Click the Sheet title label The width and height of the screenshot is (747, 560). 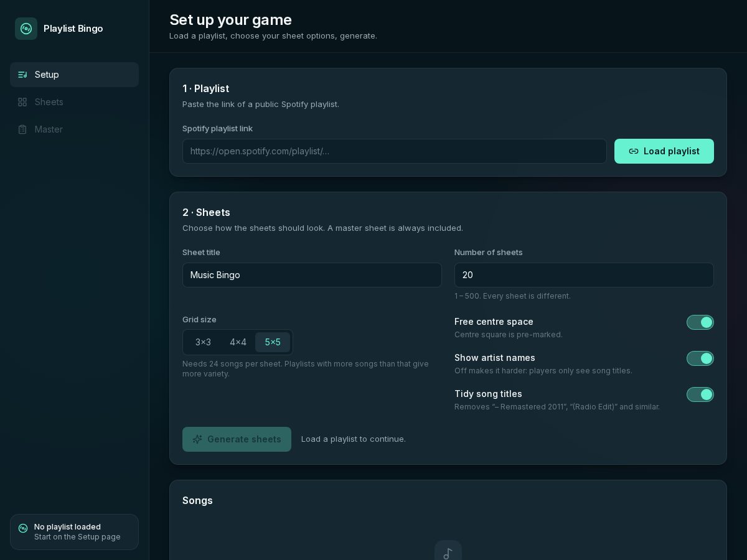[201, 253]
